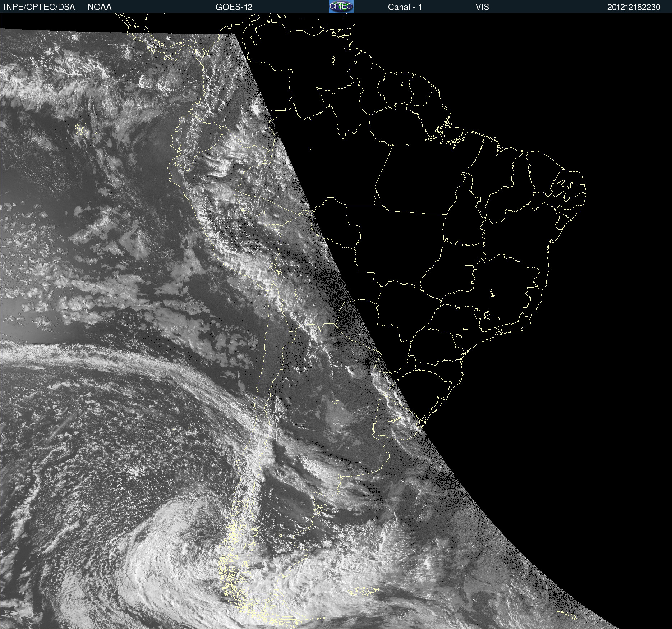
Task: Click the 201212182230 timestamp
Action: click(x=634, y=7)
